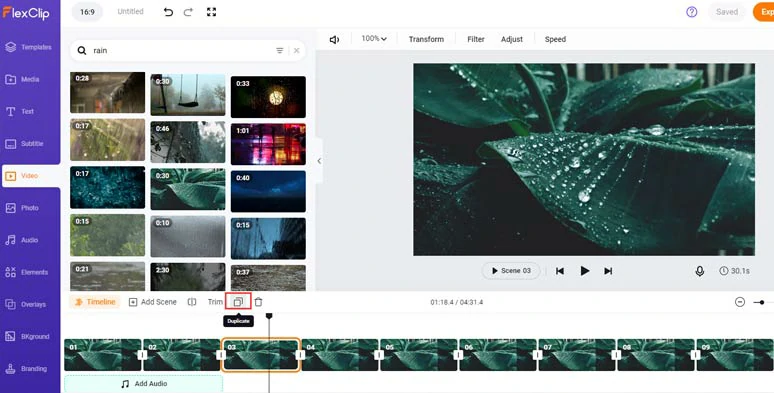This screenshot has width=774, height=393.
Task: Split the scene with split icon
Action: [x=192, y=302]
